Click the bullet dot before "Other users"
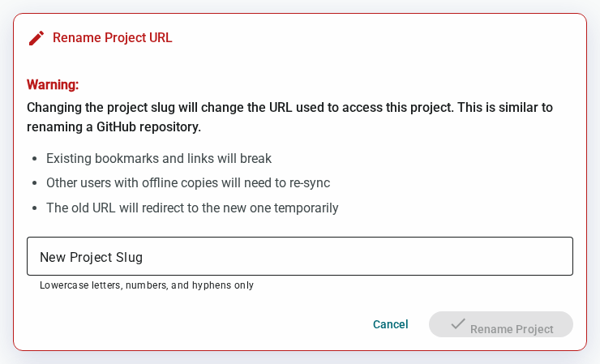600x364 pixels. point(34,183)
